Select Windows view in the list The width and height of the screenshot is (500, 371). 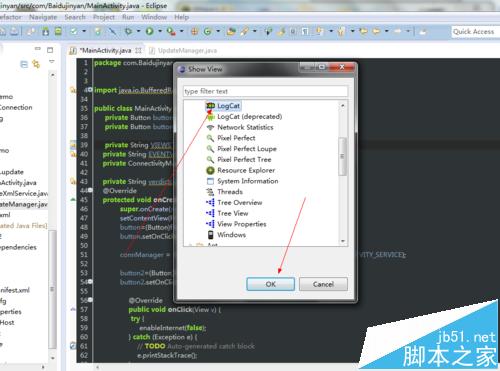(x=226, y=235)
